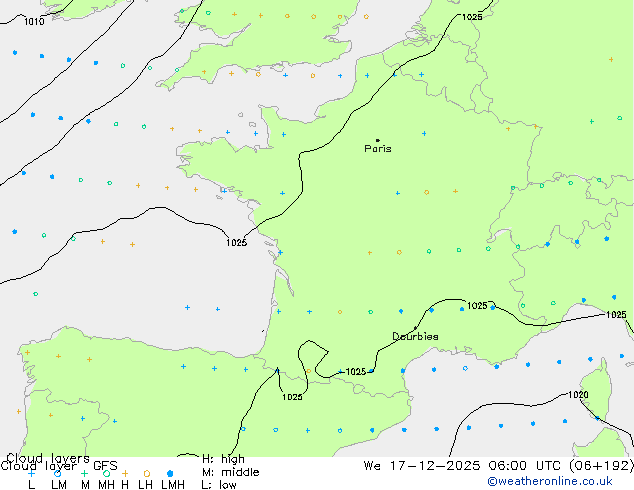Click the 1025 isobar label off Brittany's coast
The height and width of the screenshot is (490, 634).
point(237,243)
